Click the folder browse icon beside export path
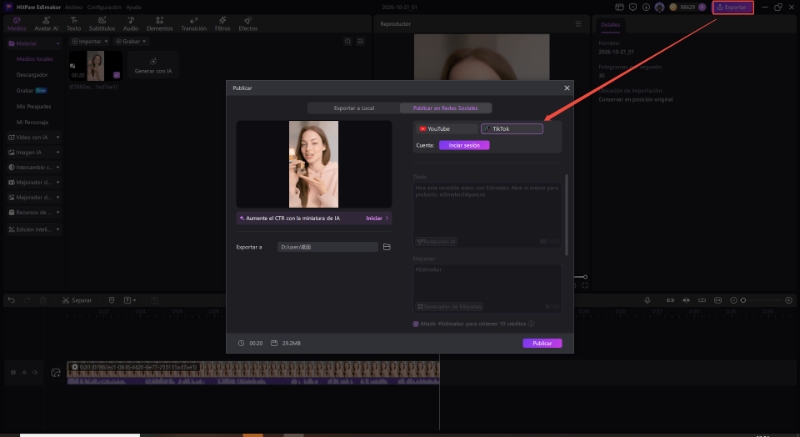Viewport: 800px width, 437px height. coord(387,247)
